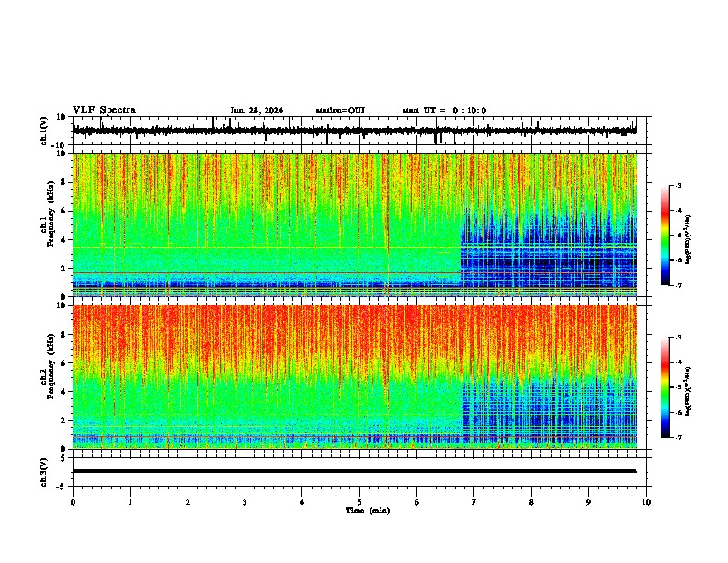Screen dimensions: 728x563
Task: Click time axis tick label "5"
Action: (x=359, y=502)
